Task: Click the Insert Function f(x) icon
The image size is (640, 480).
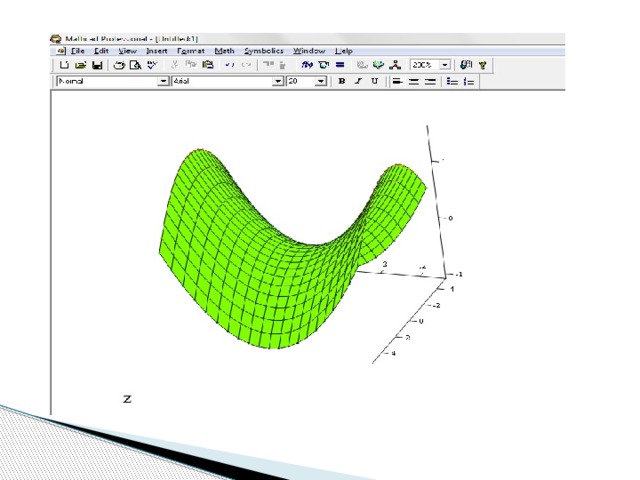Action: [308, 65]
